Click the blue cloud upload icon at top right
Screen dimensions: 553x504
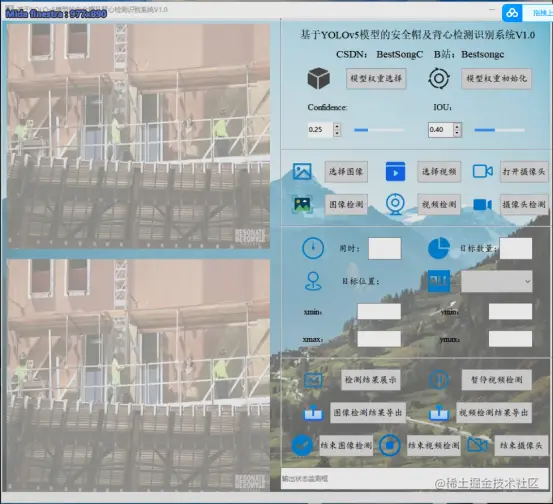[512, 13]
